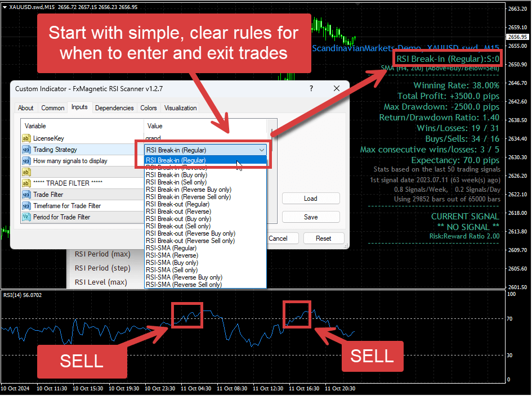The image size is (532, 396).
Task: Click the Save button
Action: (311, 217)
